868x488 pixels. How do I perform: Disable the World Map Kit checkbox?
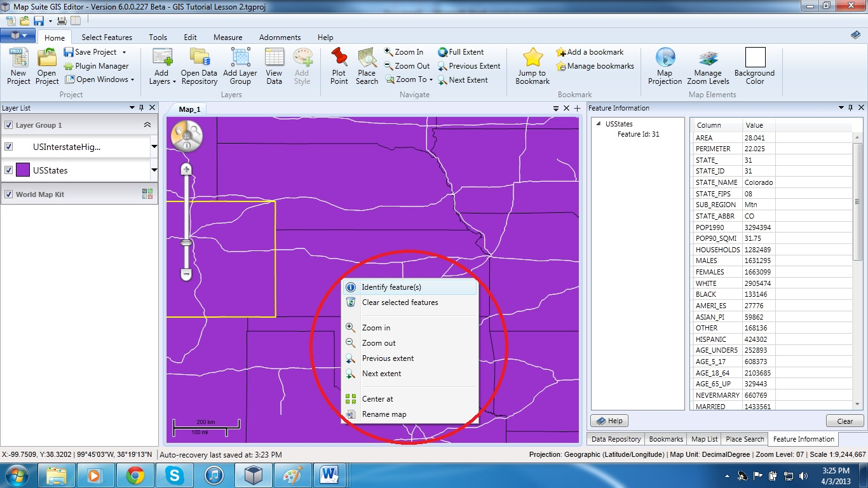click(9, 194)
